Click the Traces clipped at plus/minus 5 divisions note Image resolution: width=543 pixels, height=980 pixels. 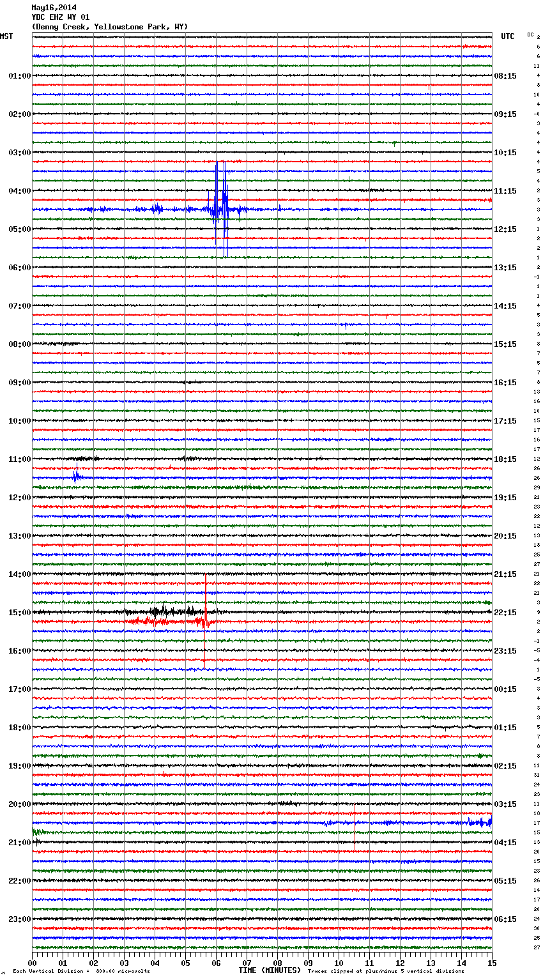(x=386, y=971)
